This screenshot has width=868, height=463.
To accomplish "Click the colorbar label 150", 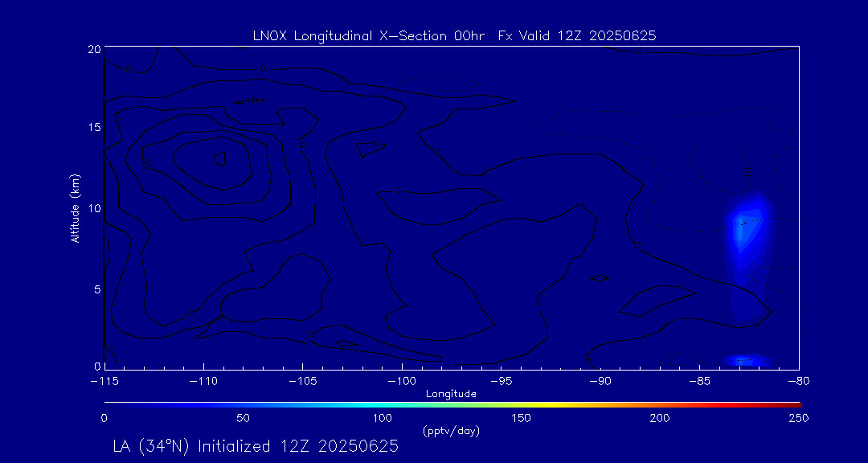I will [522, 418].
